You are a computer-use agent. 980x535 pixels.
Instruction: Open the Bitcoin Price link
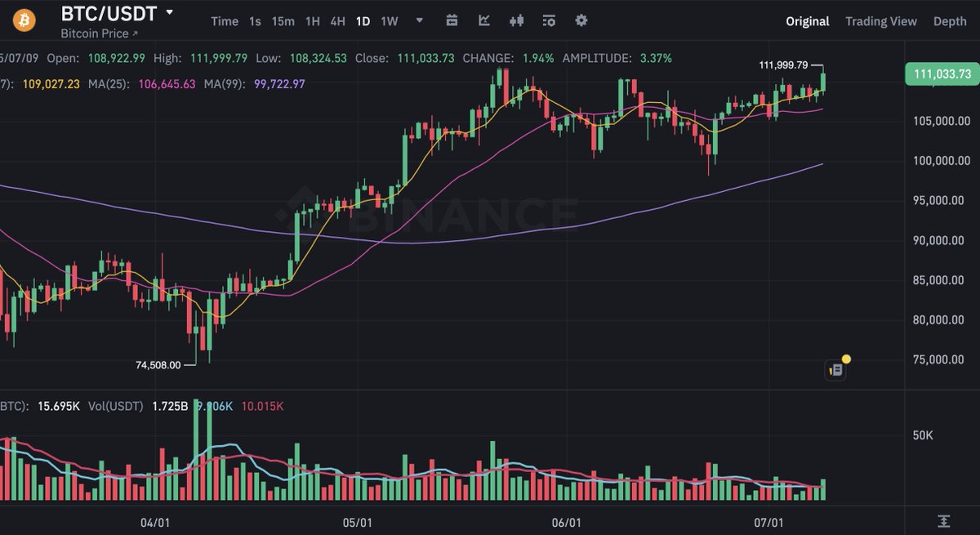(100, 33)
